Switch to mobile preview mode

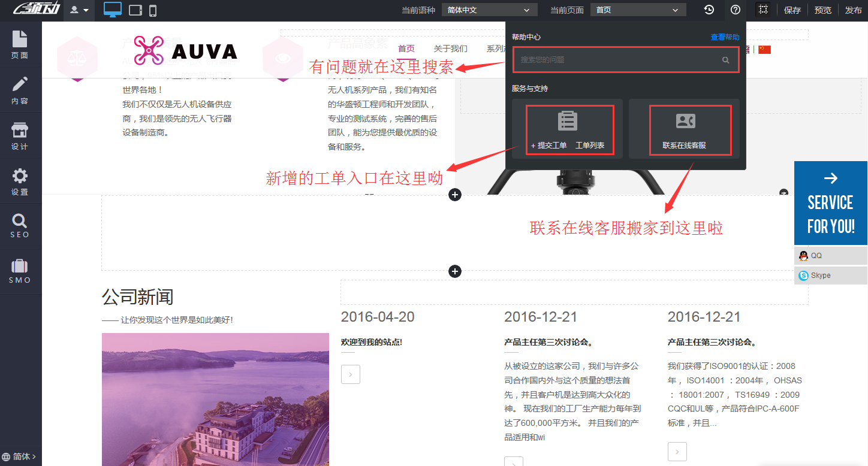[x=153, y=10]
